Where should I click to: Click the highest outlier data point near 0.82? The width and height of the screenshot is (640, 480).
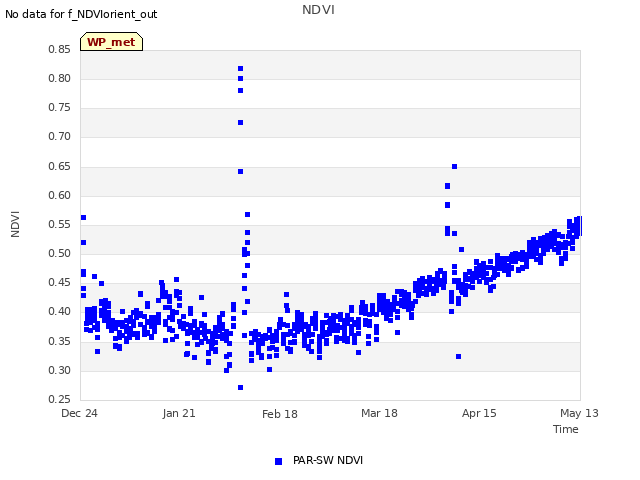(x=240, y=69)
